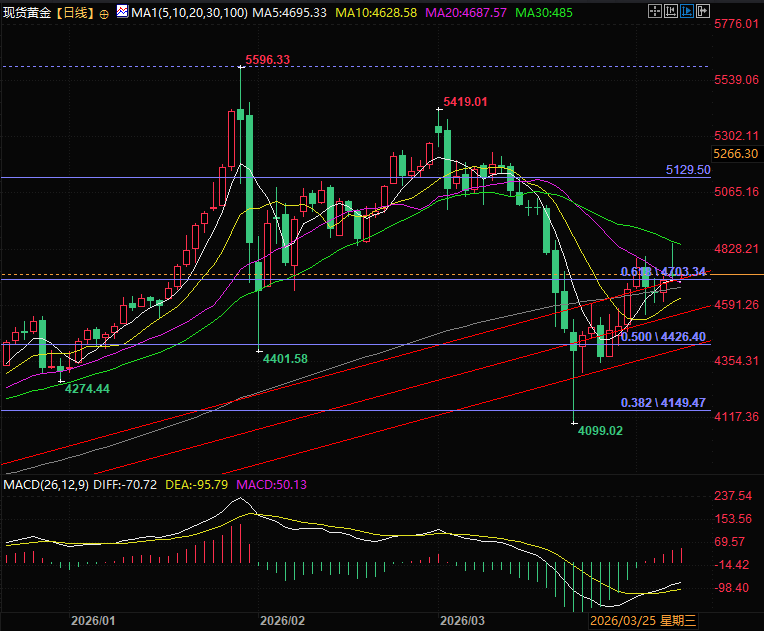Click the 237.54 MACD axis value
Screen dimensions: 764x631
pos(733,496)
